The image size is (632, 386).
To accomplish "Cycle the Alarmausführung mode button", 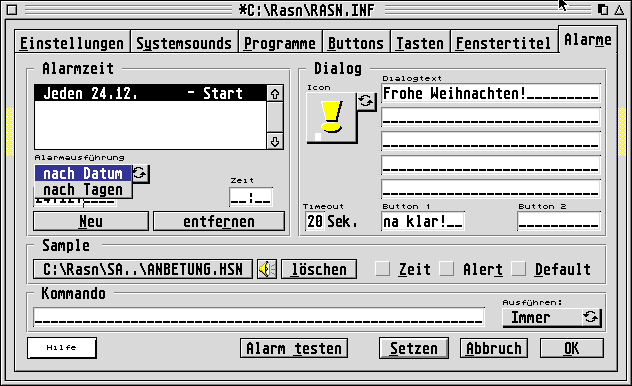I will (140, 174).
